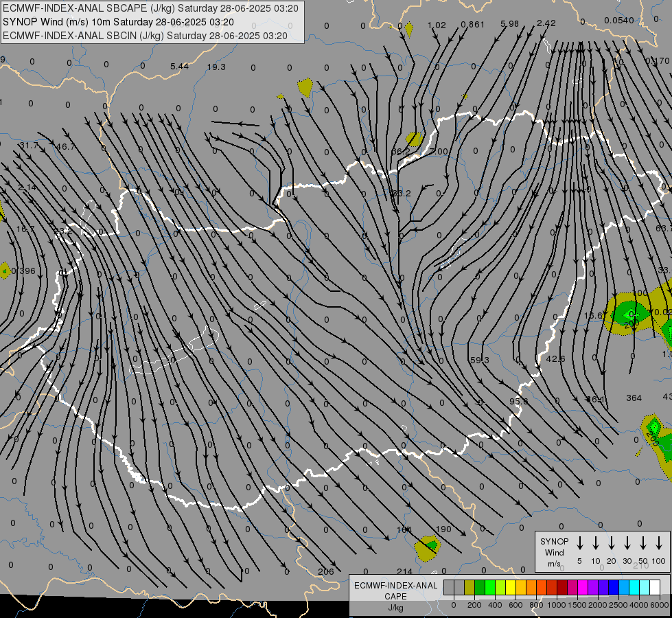Click the map value '206'
The image size is (672, 618).
point(326,572)
